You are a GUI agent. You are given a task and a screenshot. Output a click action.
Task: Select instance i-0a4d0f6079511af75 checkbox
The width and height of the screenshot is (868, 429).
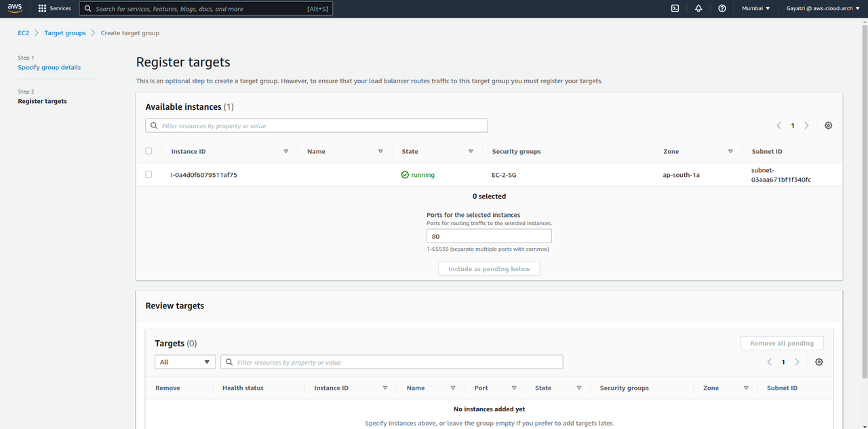click(x=149, y=174)
